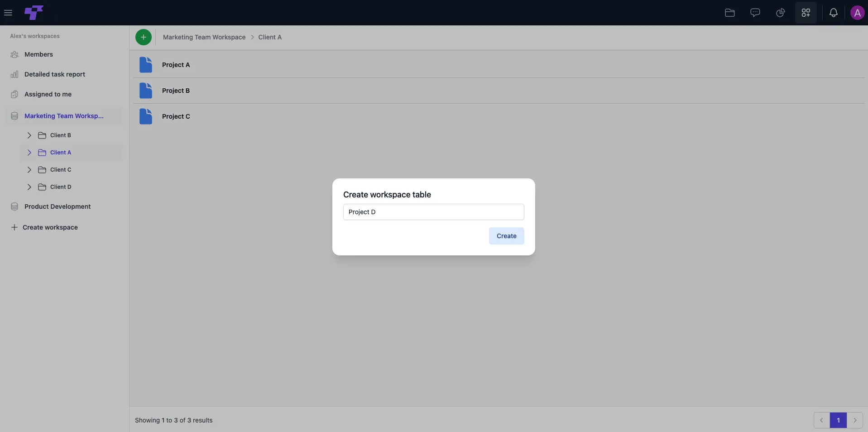Open the Project A table row
868x432 pixels.
click(499, 65)
